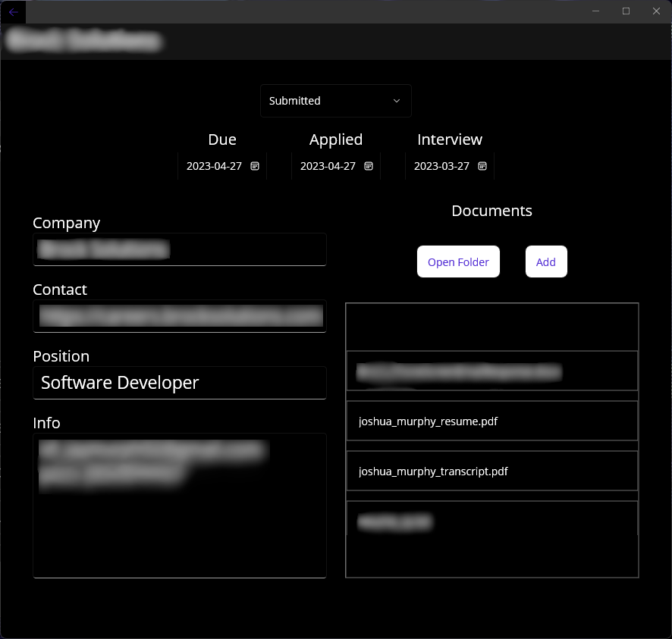672x639 pixels.
Task: Click the Applied date value 2023-04-27
Action: (328, 165)
